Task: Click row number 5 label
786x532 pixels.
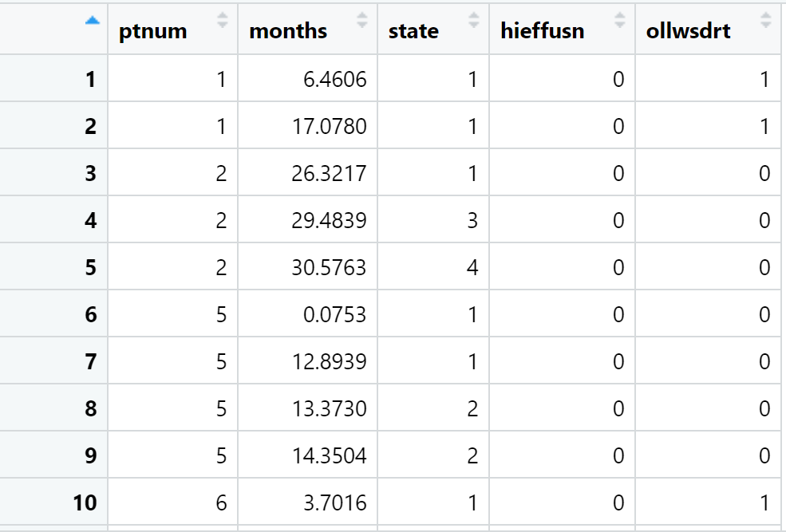Action: tap(90, 267)
